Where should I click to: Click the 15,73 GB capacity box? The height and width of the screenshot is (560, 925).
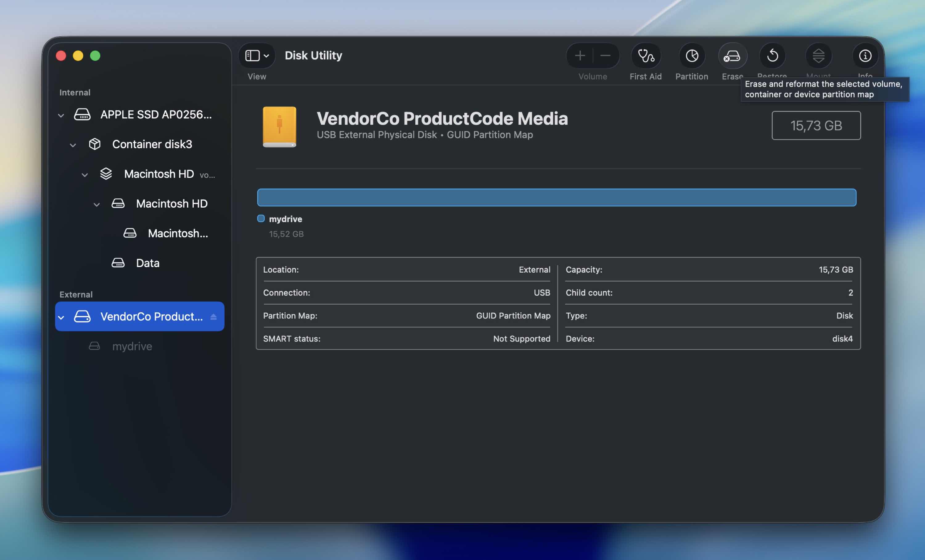click(816, 125)
